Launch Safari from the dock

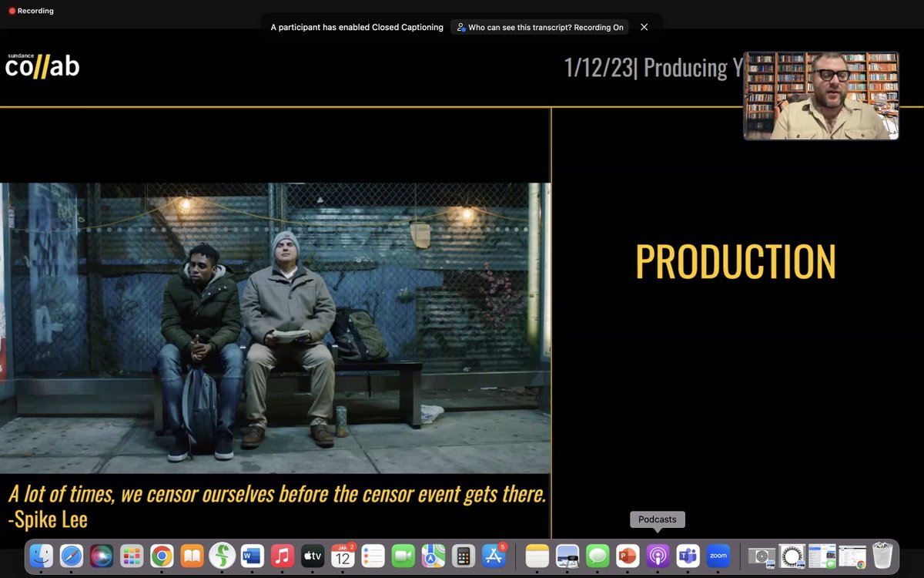[x=71, y=556]
